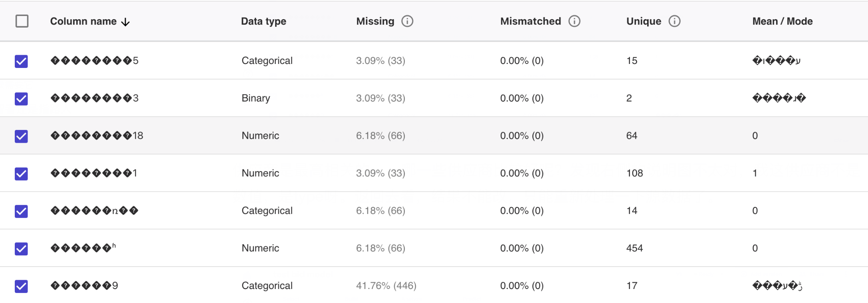Viewport: 868px width, 303px height.
Task: Open the column name ending in 18
Action: (x=97, y=136)
